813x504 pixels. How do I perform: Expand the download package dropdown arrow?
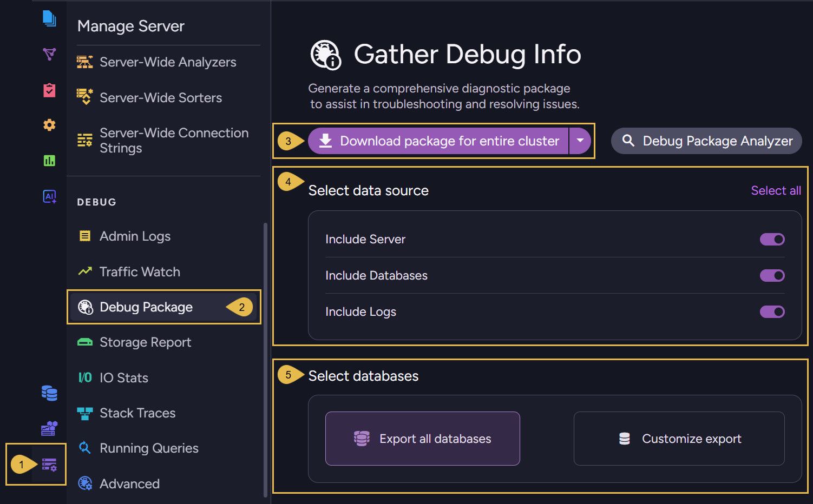(x=580, y=141)
